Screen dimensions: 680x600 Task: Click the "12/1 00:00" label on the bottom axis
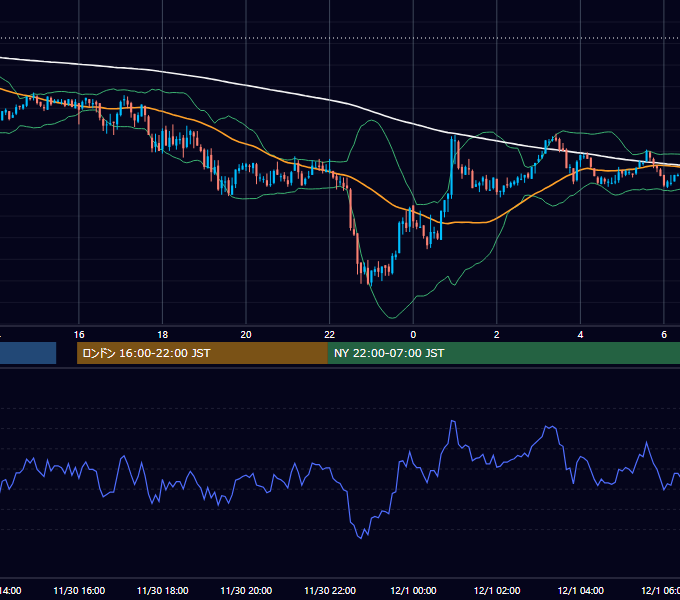pyautogui.click(x=413, y=590)
